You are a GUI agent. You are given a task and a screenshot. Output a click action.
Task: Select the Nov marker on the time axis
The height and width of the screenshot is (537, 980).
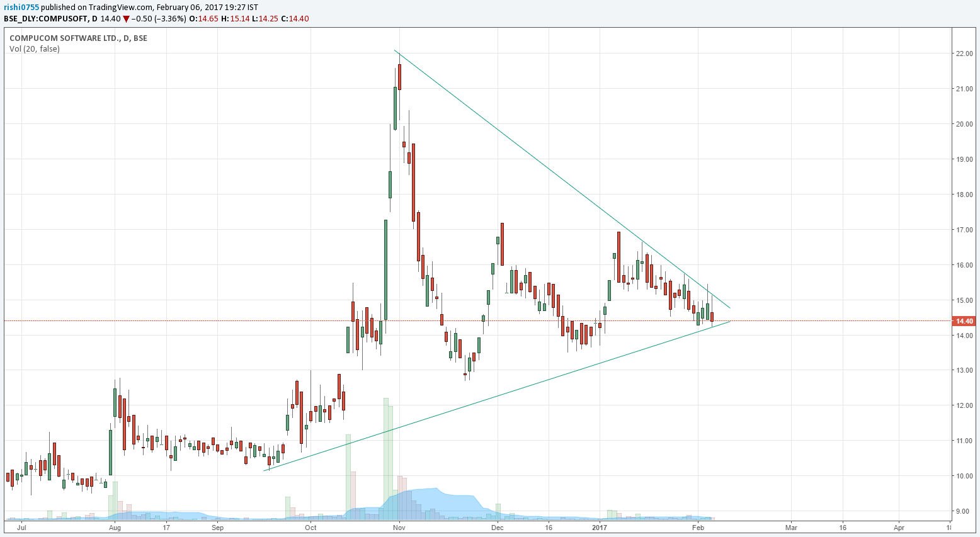pyautogui.click(x=398, y=528)
